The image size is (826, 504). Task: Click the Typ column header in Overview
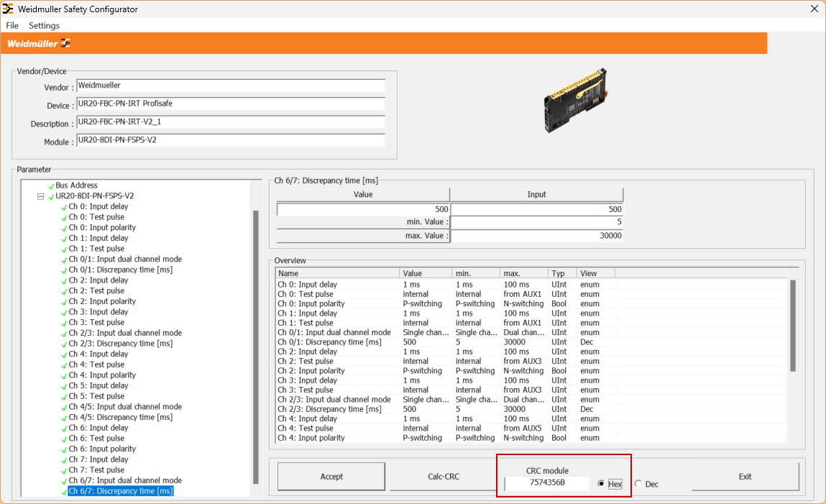562,273
